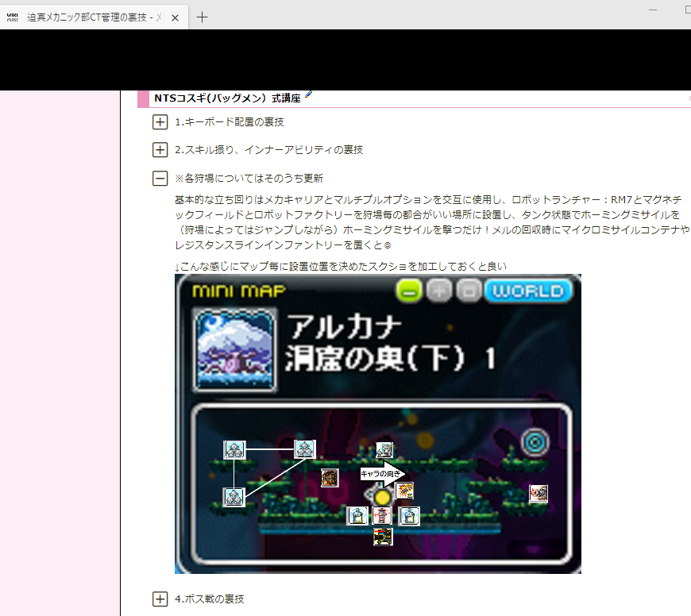Expand the 2.スキル振り、インナーアビリティの裏技 section
Screen dimensions: 691x616
(160, 150)
